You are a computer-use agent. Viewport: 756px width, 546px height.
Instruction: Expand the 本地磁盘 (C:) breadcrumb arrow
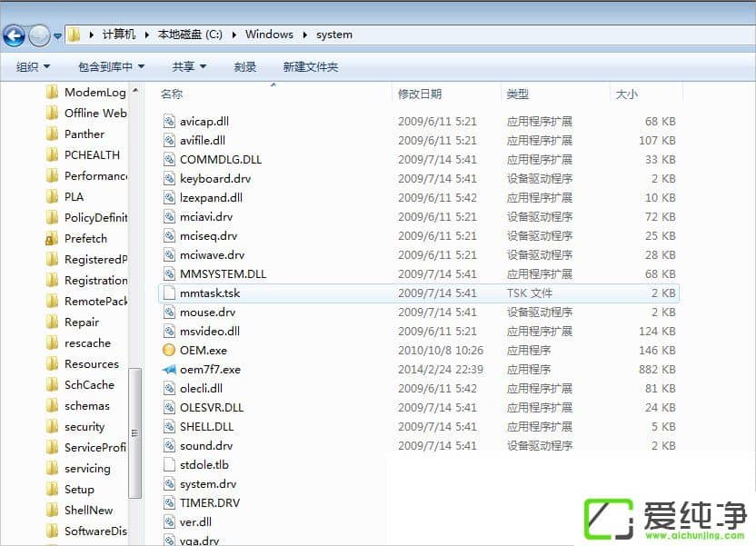234,35
